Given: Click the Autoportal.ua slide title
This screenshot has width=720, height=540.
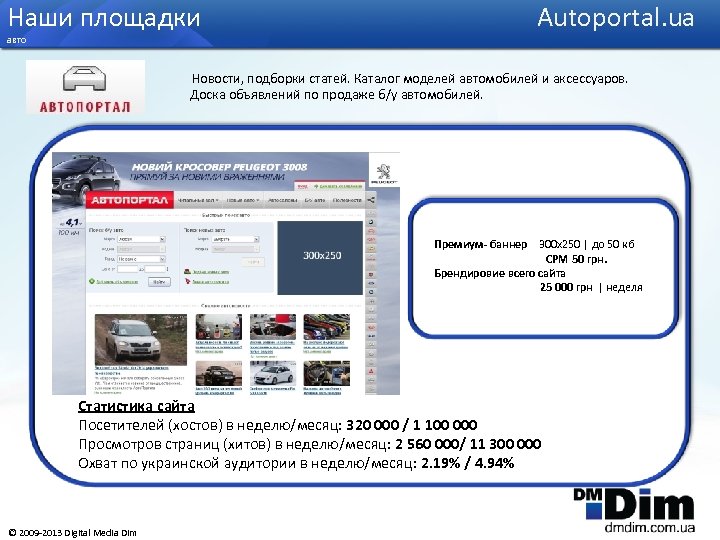Looking at the screenshot, I should (615, 18).
